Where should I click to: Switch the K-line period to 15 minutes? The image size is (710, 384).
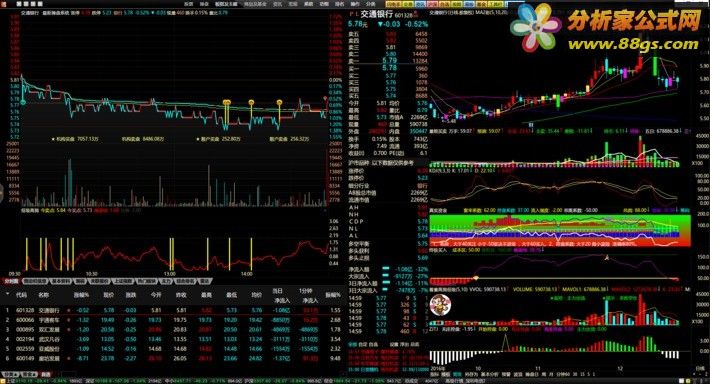pyautogui.click(x=582, y=374)
